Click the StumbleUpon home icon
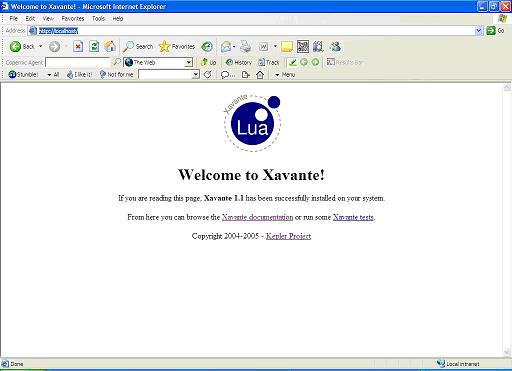 pos(260,75)
